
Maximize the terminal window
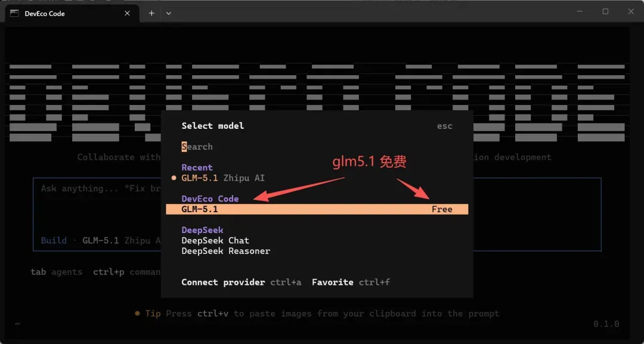605,11
